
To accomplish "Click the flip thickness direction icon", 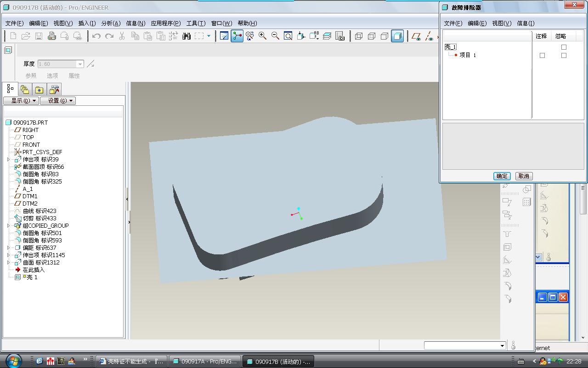I will click(x=90, y=64).
